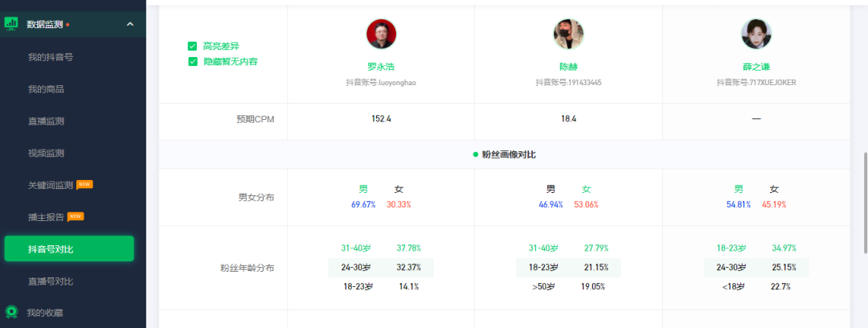This screenshot has width=868, height=328.
Task: Toggle the 高亮差异 checkbox
Action: point(193,46)
